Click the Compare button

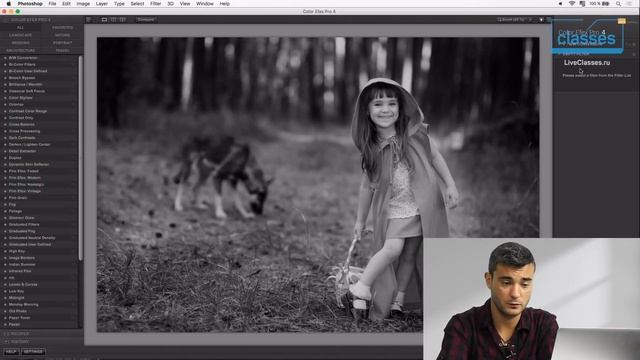coord(146,19)
